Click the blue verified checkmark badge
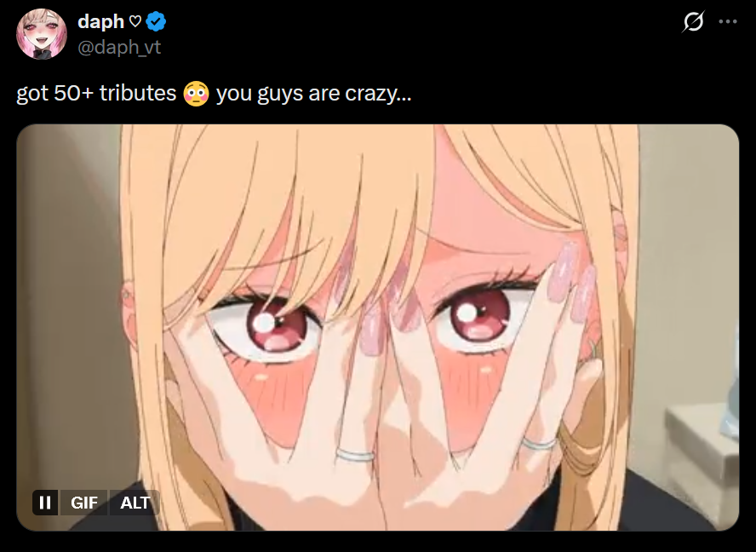The width and height of the screenshot is (756, 552). 156,21
